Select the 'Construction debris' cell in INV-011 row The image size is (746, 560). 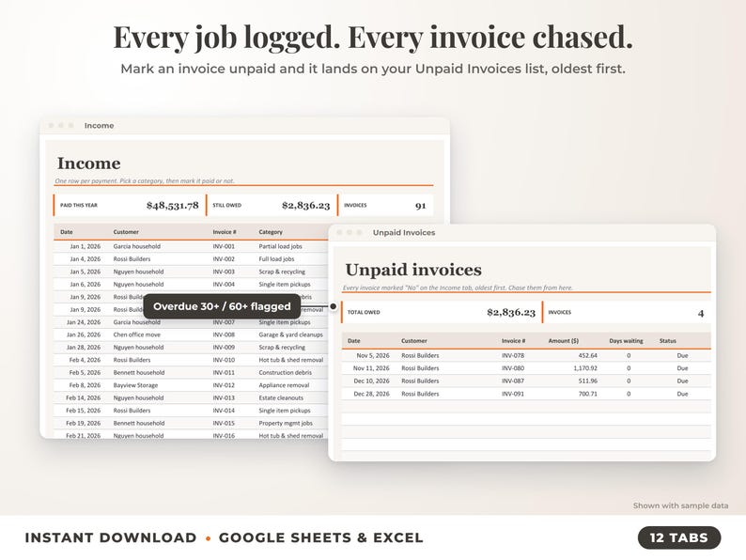pos(286,372)
